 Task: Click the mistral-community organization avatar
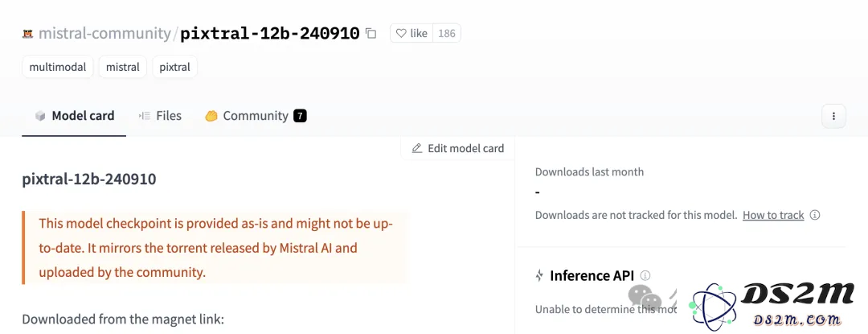[x=27, y=35]
